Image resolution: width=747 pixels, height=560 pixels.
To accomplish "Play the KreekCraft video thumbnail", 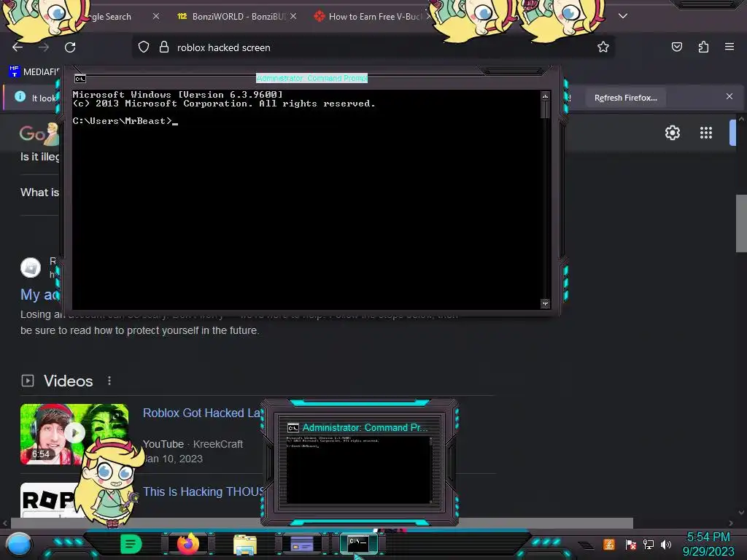I will pyautogui.click(x=74, y=434).
